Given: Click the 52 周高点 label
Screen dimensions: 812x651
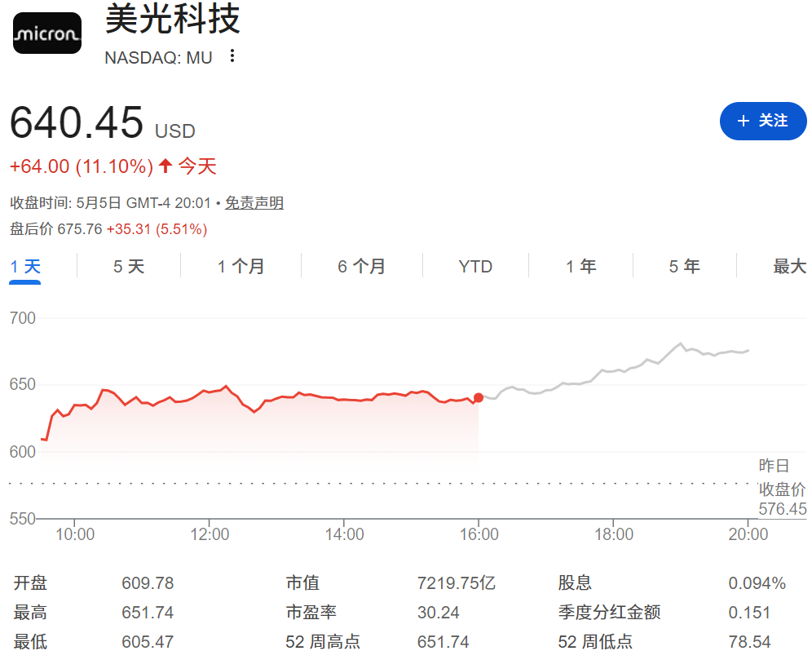Looking at the screenshot, I should tap(323, 642).
